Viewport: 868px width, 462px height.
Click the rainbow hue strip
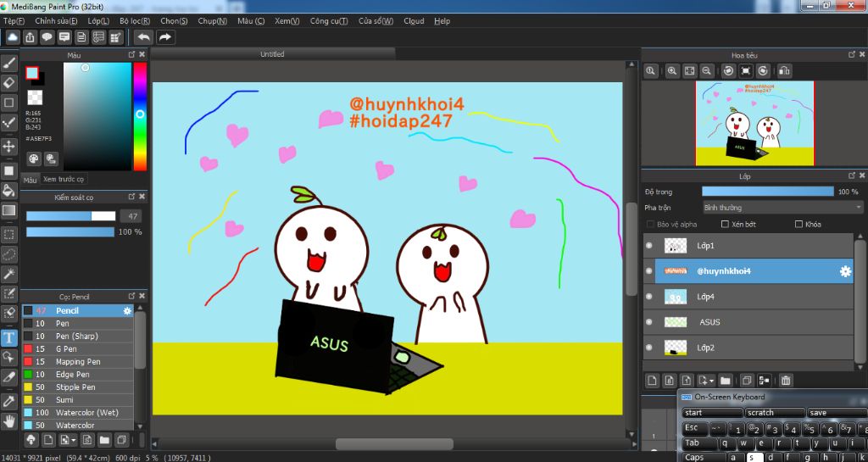coord(140,116)
